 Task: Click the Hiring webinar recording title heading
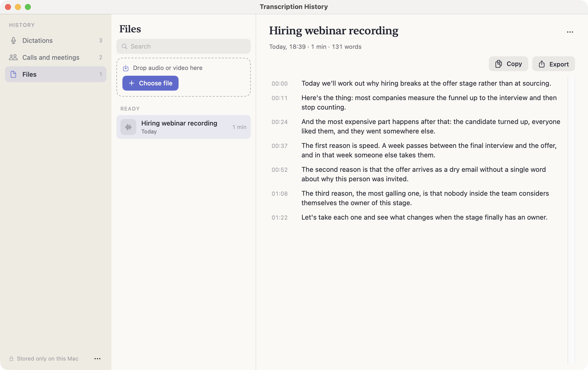(x=334, y=31)
